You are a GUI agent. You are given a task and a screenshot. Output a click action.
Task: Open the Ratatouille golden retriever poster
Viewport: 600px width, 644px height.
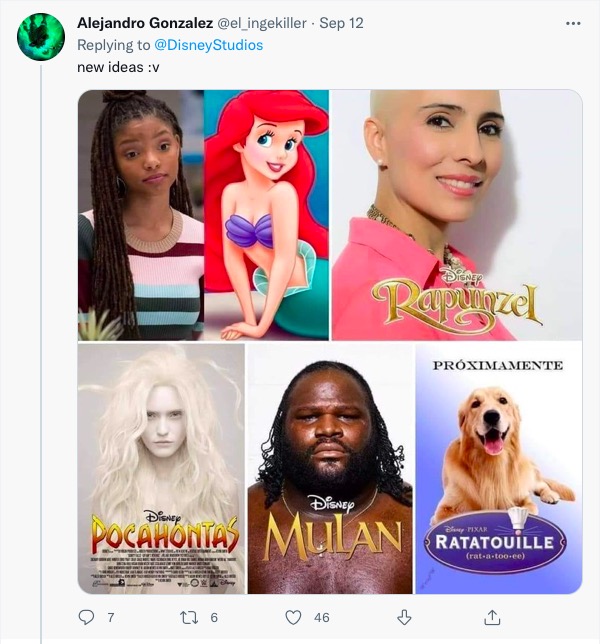[x=498, y=468]
